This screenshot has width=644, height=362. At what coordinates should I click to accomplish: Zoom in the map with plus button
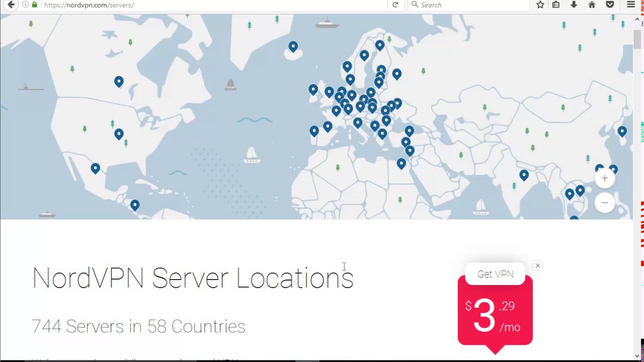click(605, 178)
